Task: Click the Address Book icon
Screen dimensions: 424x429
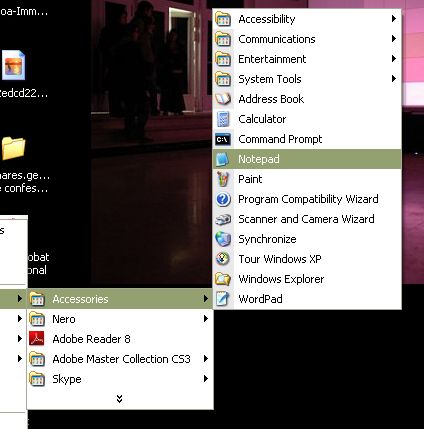Action: pos(223,99)
